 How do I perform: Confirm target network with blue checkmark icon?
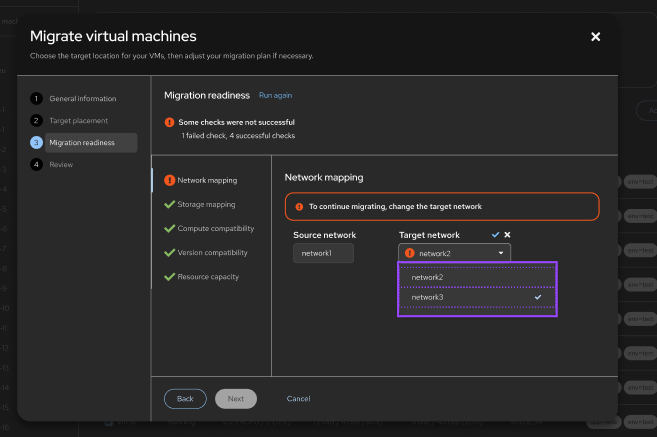pyautogui.click(x=494, y=234)
